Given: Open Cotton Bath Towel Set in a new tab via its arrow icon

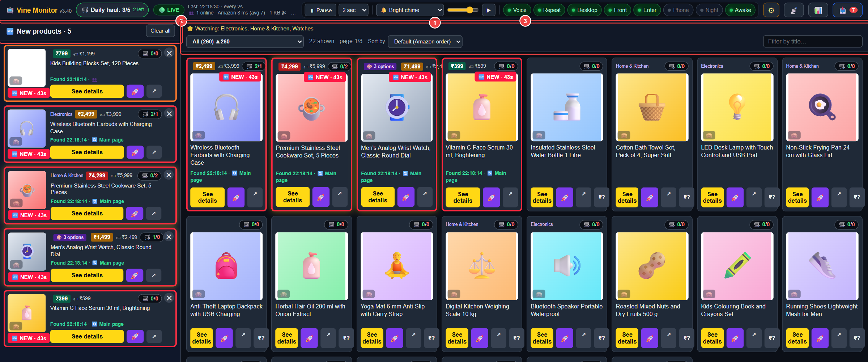Looking at the screenshot, I should [669, 197].
